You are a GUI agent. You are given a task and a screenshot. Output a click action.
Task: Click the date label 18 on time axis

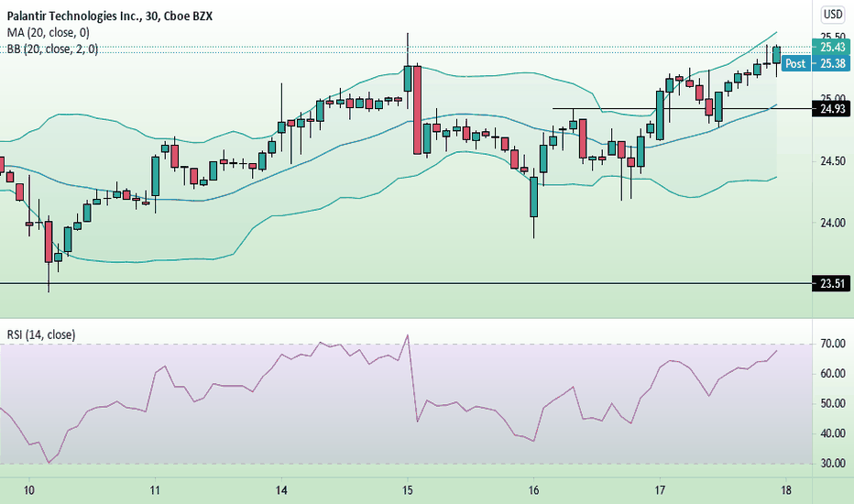click(x=786, y=490)
